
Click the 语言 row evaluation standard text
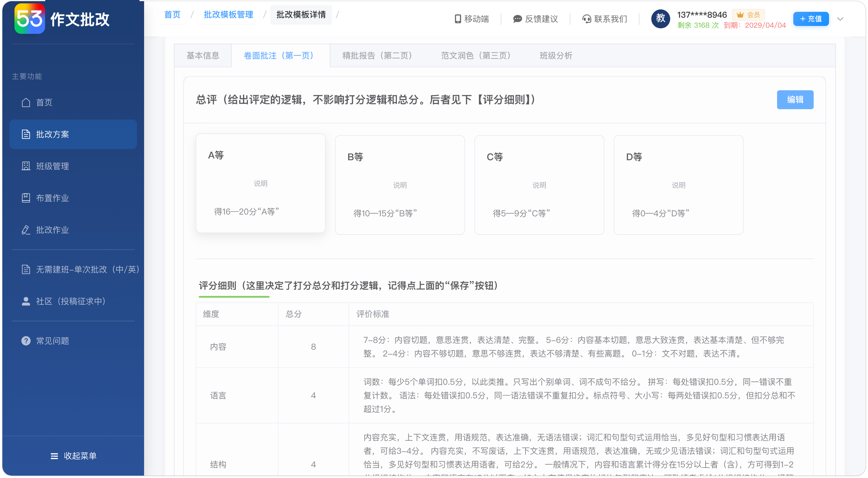click(579, 396)
